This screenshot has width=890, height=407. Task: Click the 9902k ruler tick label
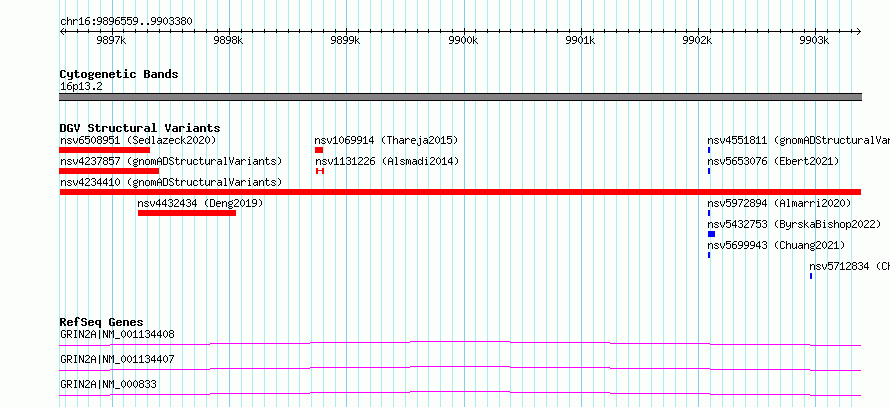click(698, 40)
